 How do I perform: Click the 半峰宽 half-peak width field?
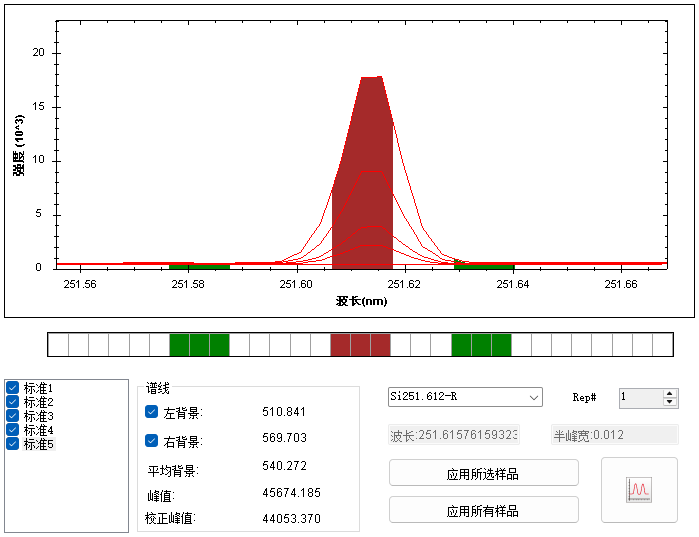615,435
